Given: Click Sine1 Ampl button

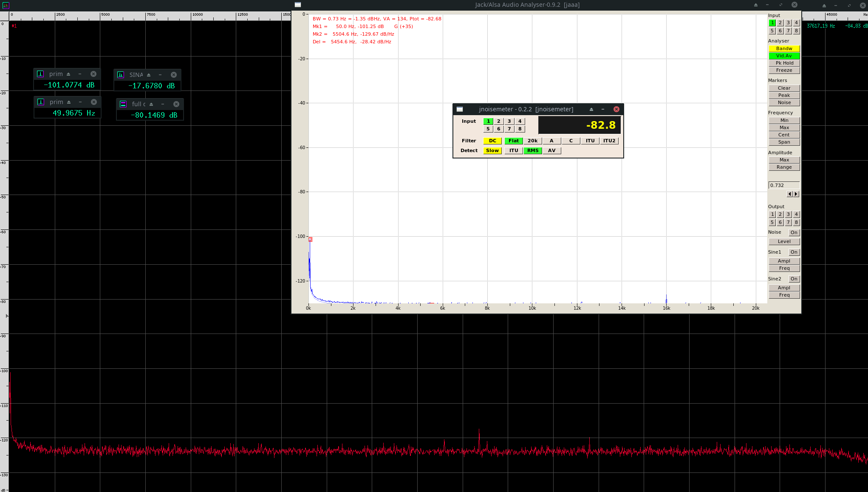Looking at the screenshot, I should coord(784,261).
